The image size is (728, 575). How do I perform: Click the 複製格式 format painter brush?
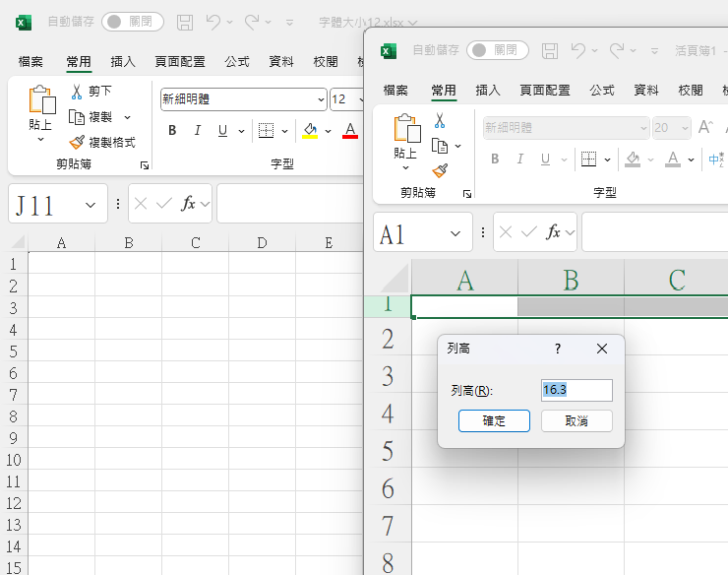[78, 143]
